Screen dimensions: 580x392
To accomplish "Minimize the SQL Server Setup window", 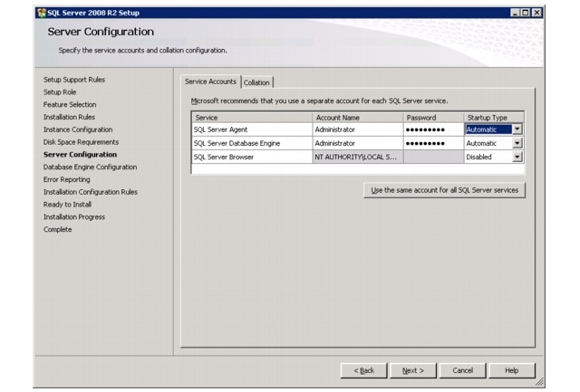I will click(515, 13).
